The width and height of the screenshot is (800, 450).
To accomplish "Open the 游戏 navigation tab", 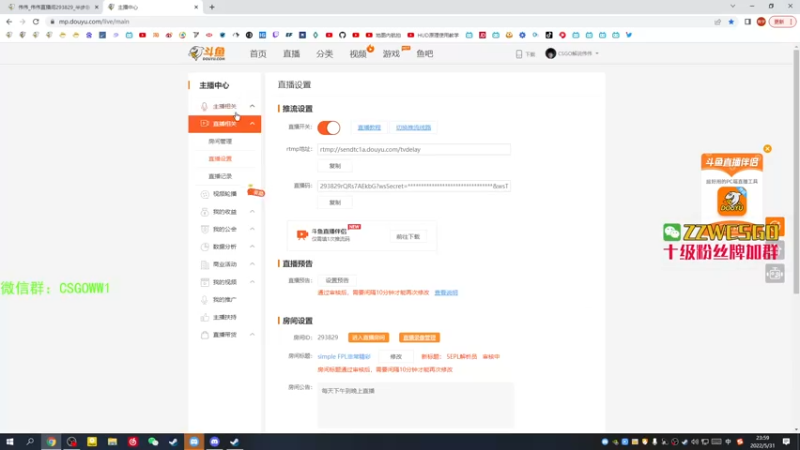I will pyautogui.click(x=391, y=54).
